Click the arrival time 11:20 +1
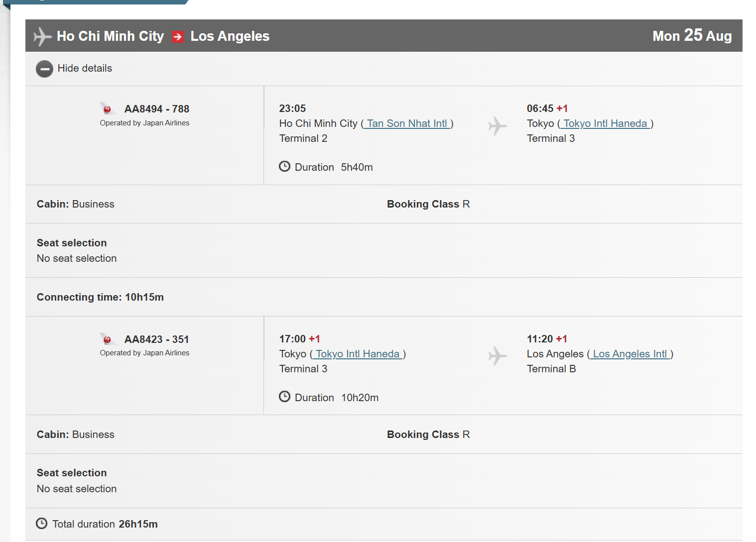 click(x=547, y=339)
